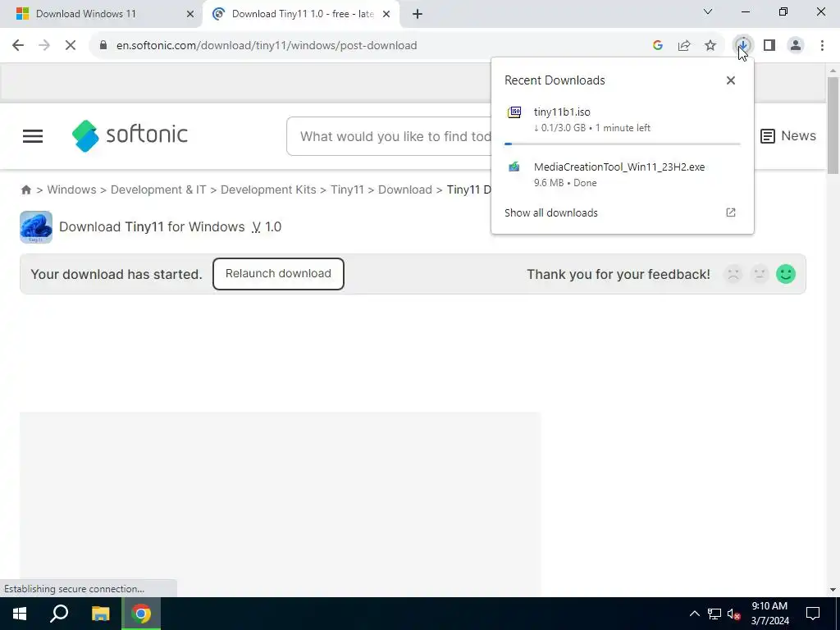Switch to Download Windows 11 tab
The image size is (840, 630).
pyautogui.click(x=102, y=14)
